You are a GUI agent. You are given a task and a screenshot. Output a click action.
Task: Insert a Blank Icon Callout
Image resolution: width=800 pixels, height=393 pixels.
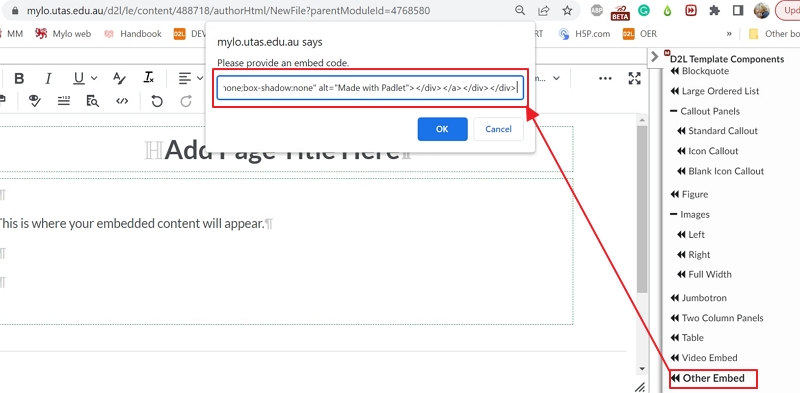(x=720, y=171)
